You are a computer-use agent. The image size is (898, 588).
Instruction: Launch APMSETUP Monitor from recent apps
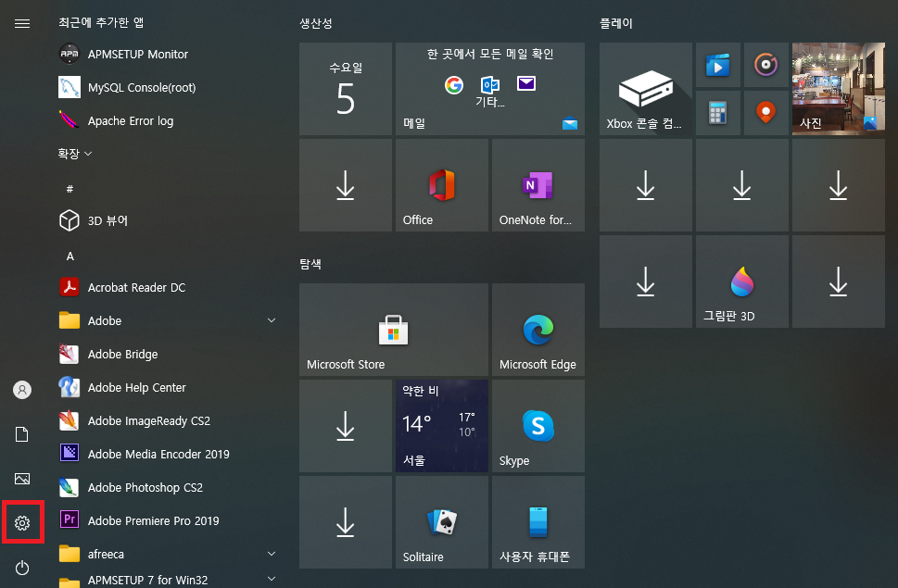(166, 55)
